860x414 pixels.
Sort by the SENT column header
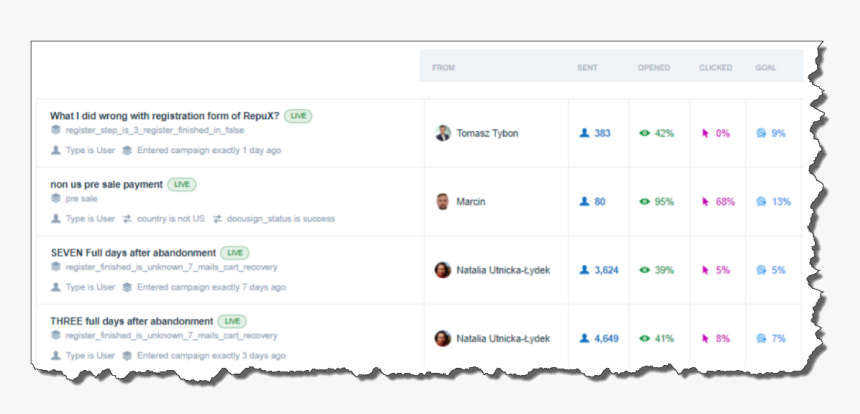[x=587, y=68]
